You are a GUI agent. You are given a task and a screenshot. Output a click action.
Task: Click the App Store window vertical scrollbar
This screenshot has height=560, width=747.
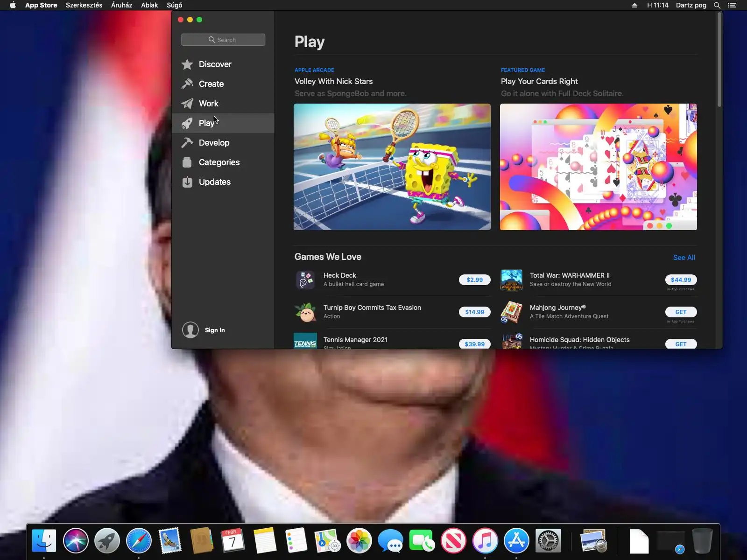719,60
